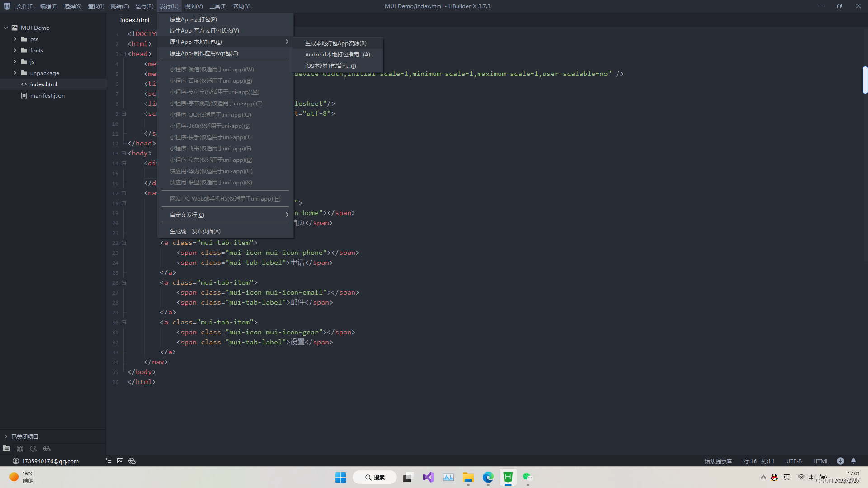The width and height of the screenshot is (868, 488).
Task: Select 生成统一发布页面 menu item
Action: click(225, 231)
